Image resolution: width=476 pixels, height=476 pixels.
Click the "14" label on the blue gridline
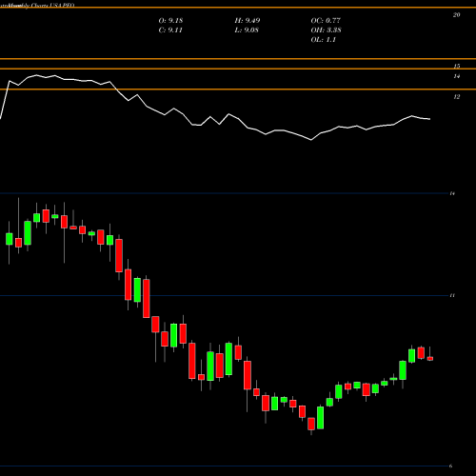[452, 193]
